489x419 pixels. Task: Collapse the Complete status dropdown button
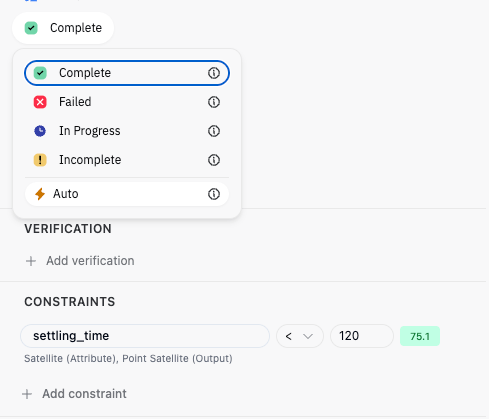coord(63,28)
